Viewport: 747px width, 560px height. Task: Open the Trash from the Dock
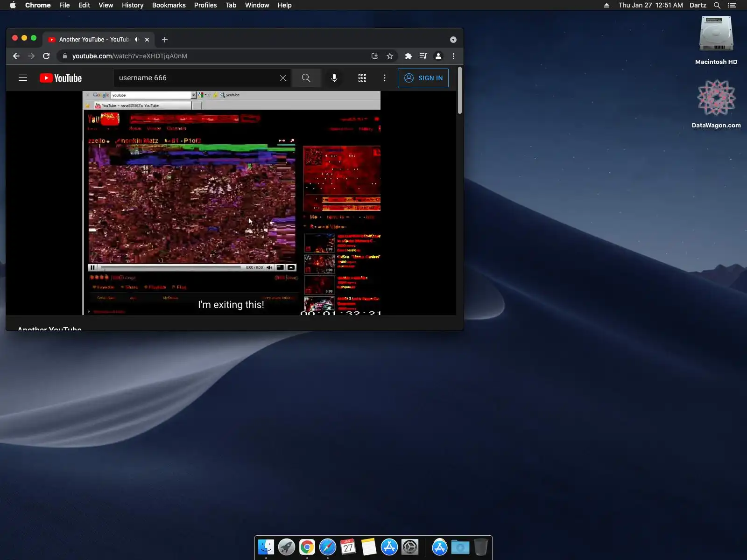[481, 547]
